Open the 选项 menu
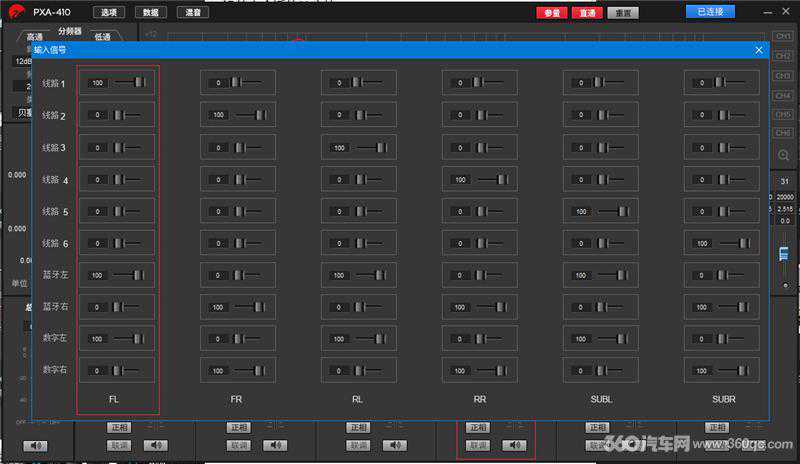 click(x=109, y=12)
